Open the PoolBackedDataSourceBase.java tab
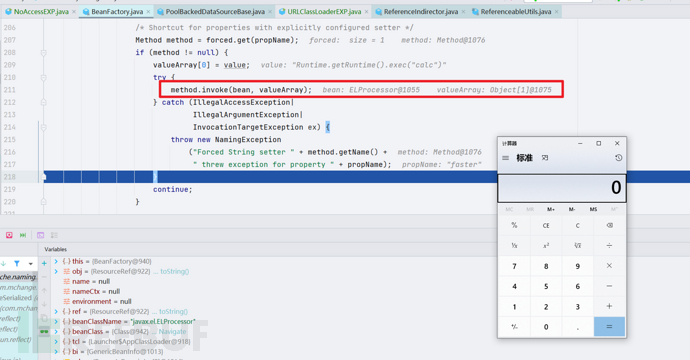This screenshot has height=360, width=690. 215,11
